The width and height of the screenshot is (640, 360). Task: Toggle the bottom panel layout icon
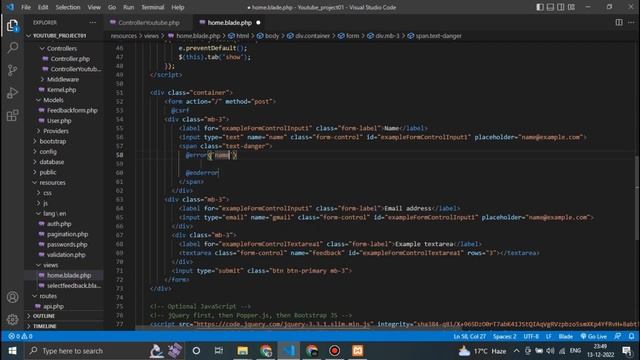(x=550, y=7)
